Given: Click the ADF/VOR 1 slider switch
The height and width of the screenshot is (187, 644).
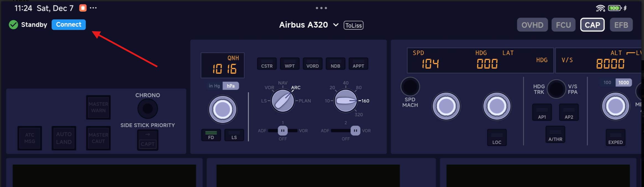Looking at the screenshot, I should pos(283,130).
